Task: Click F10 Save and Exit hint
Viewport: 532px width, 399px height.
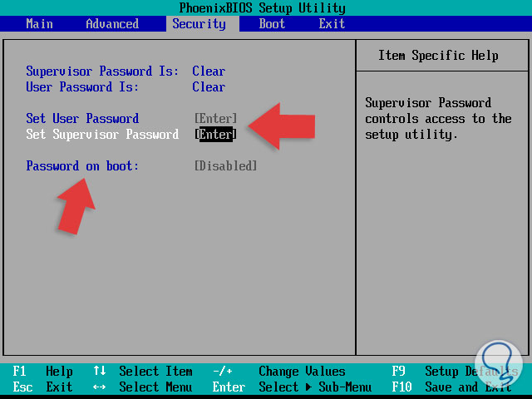Action: point(451,387)
